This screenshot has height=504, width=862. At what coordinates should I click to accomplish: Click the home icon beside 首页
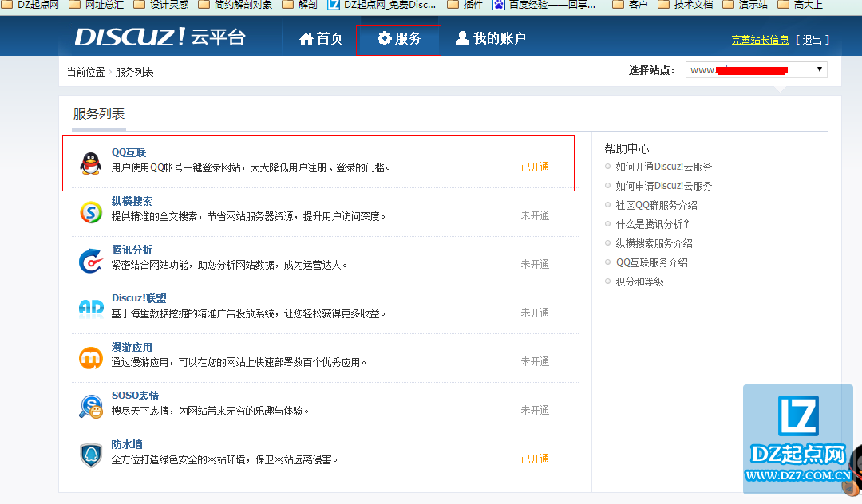[306, 38]
